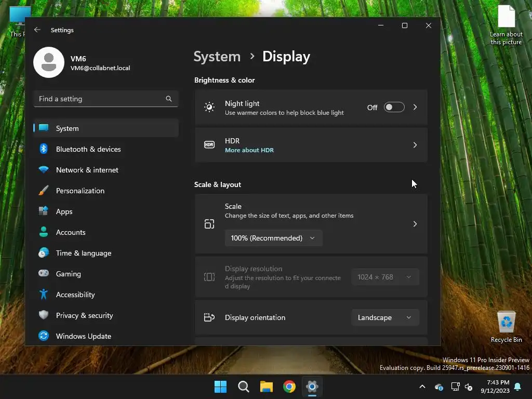Show hidden icons tray chevron
This screenshot has width=532, height=399.
pyautogui.click(x=422, y=387)
